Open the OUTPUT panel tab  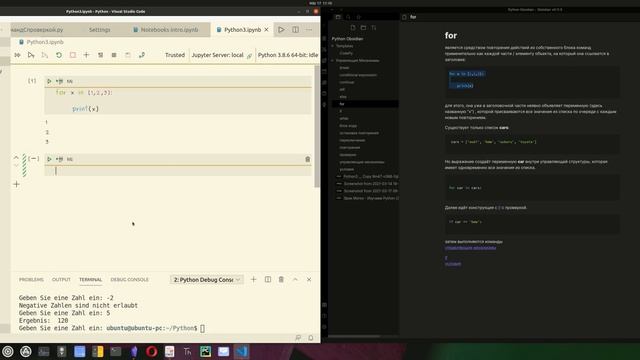61,280
